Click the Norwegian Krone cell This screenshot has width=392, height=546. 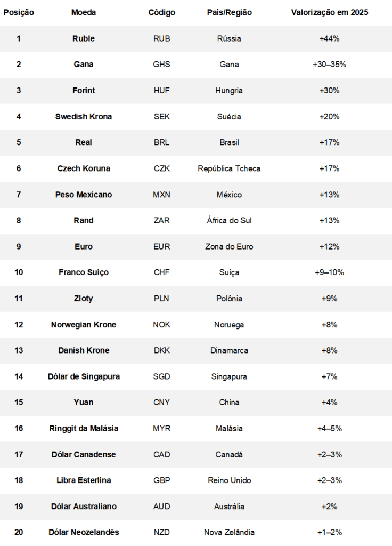(x=84, y=324)
